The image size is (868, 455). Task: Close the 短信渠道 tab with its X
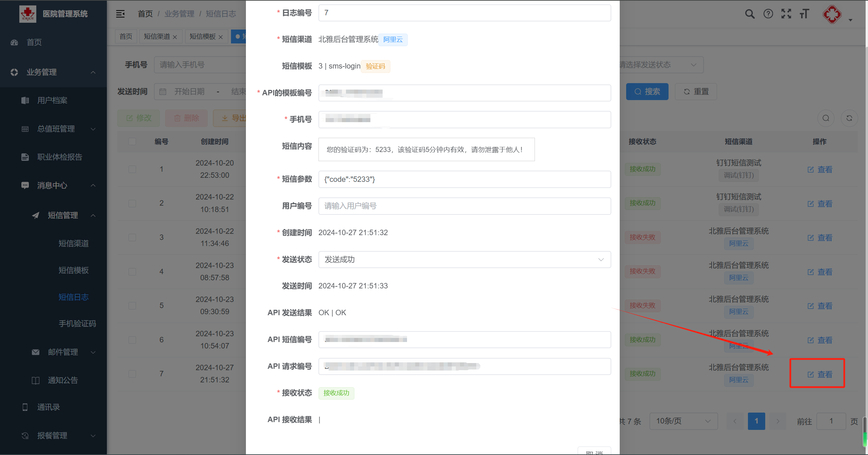(x=175, y=37)
